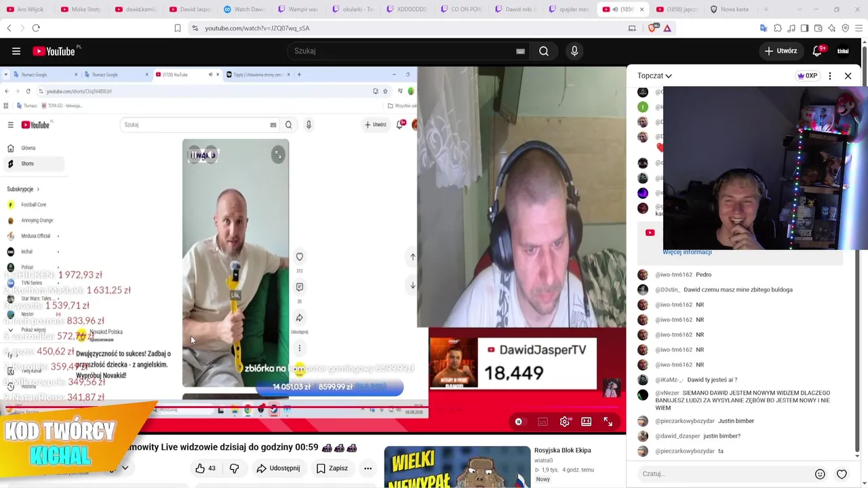Screen dimensions: 868x488
Task: Toggle subtitles in the video player
Action: click(x=542, y=422)
